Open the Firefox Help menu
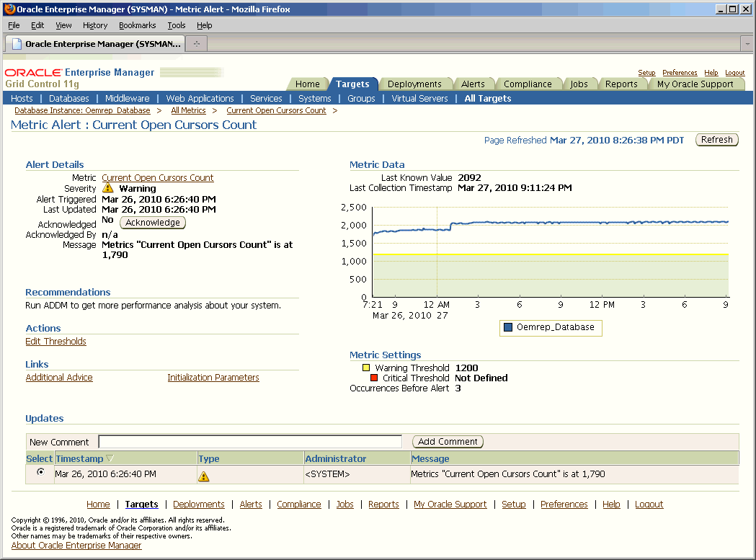The image size is (756, 560). (x=205, y=25)
